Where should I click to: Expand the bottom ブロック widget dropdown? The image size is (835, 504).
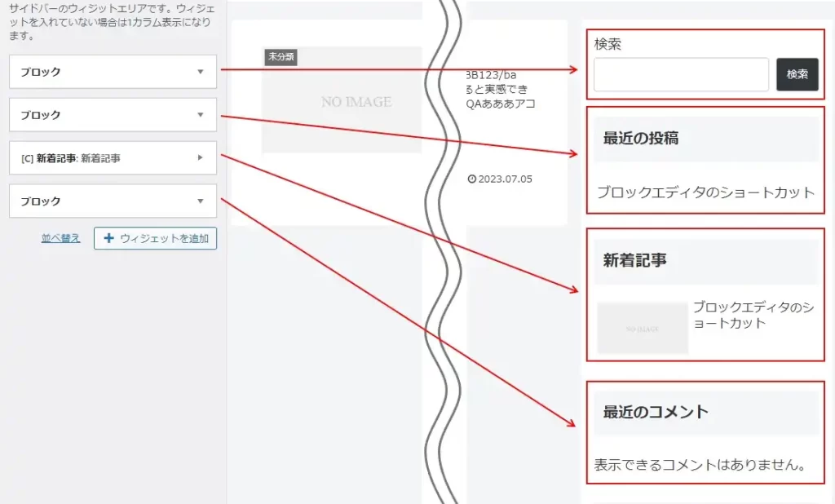(112, 201)
